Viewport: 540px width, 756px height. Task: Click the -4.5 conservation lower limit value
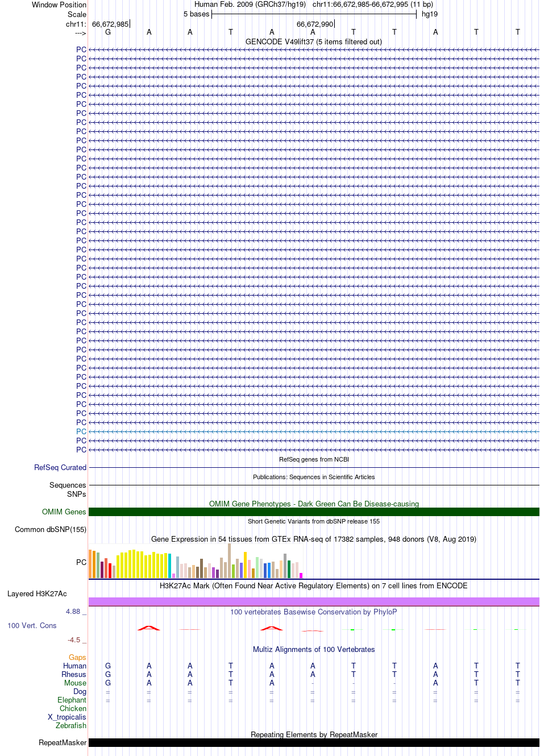click(x=74, y=640)
